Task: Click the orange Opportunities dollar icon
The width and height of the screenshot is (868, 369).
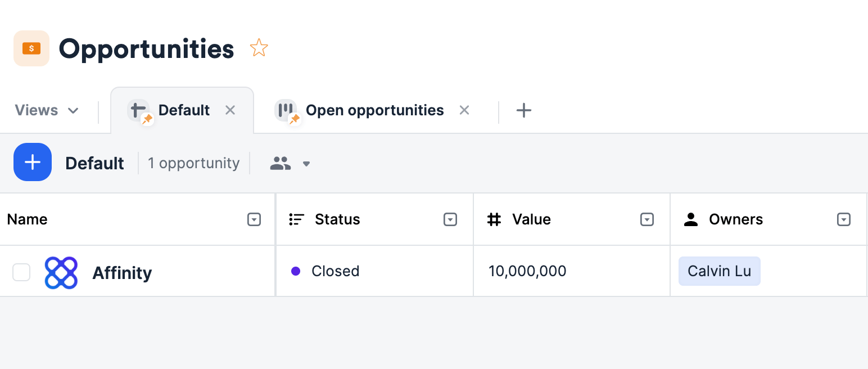Action: point(31,48)
